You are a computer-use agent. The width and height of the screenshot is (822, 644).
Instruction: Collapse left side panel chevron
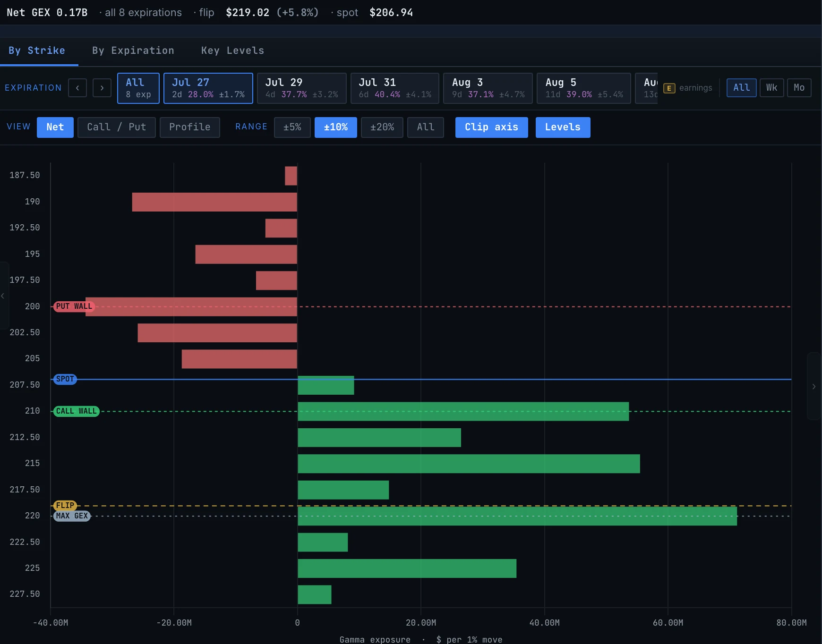tap(3, 296)
